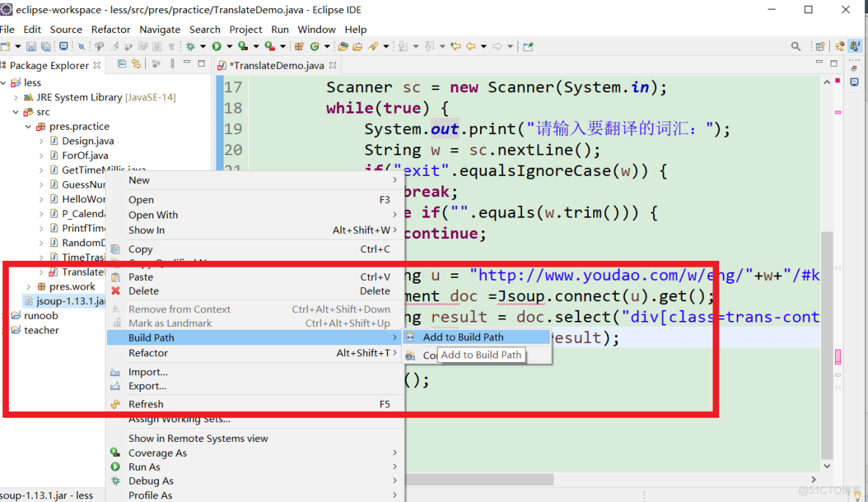Collapse the src folder node
Viewport: 868px width, 502px height.
(x=15, y=112)
